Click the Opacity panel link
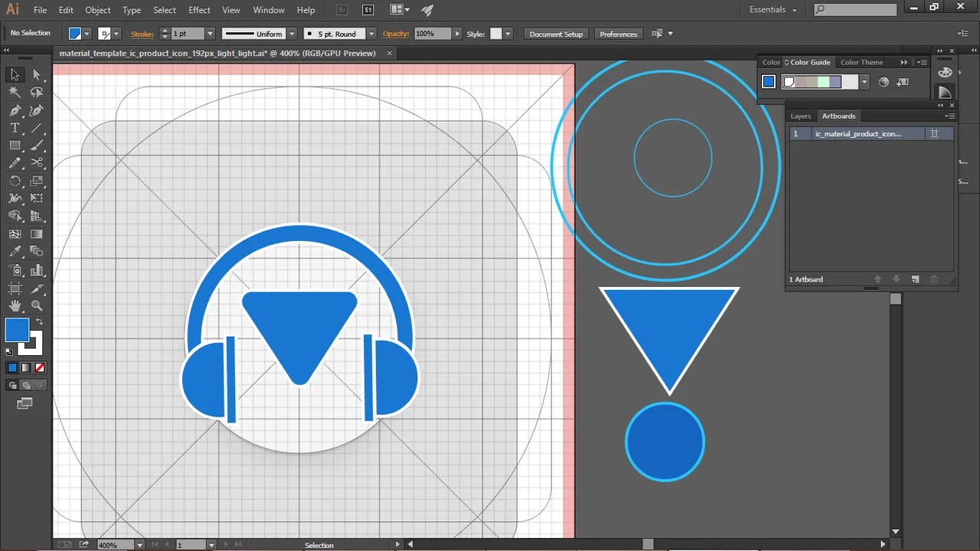This screenshot has width=980, height=551. click(397, 34)
